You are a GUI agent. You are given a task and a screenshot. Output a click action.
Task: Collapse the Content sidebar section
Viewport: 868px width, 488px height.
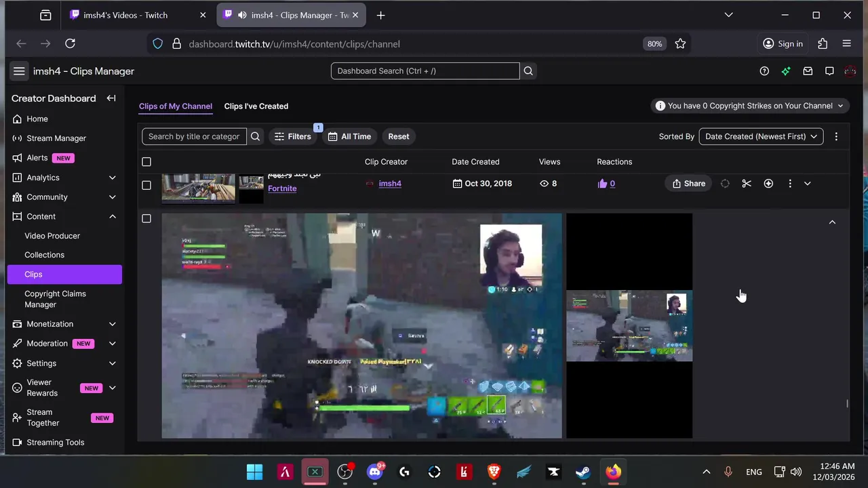click(x=112, y=216)
